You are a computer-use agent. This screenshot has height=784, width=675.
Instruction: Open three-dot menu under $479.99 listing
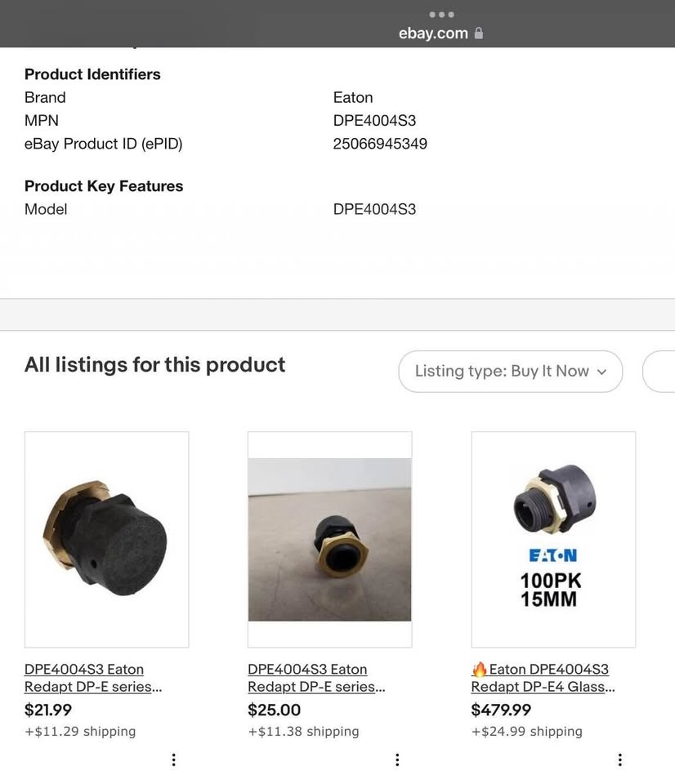[x=620, y=760]
